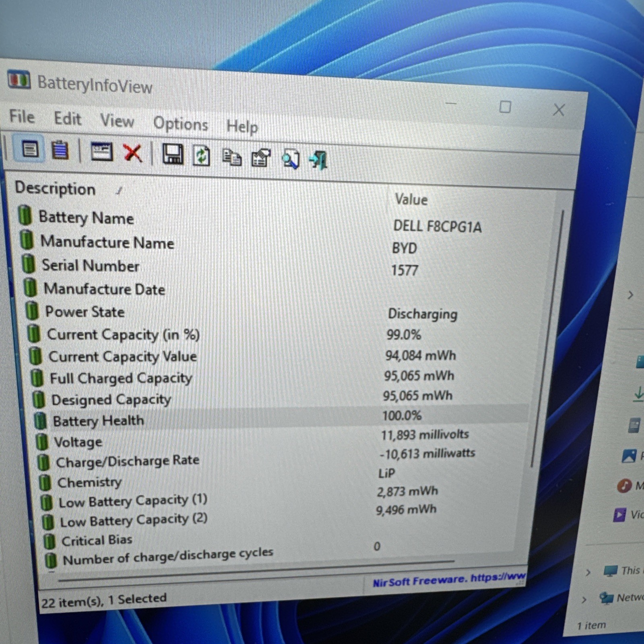Expand Network in the Explorer sidebar
The width and height of the screenshot is (644, 644).
pyautogui.click(x=584, y=600)
